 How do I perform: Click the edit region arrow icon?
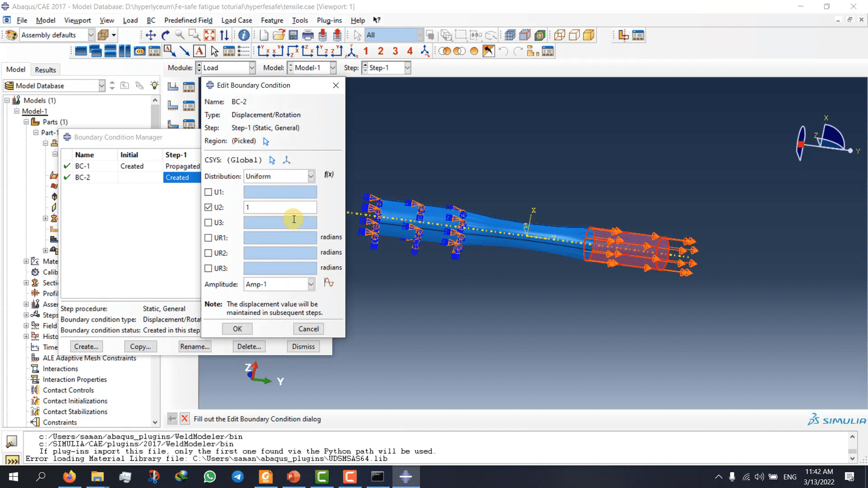[266, 142]
